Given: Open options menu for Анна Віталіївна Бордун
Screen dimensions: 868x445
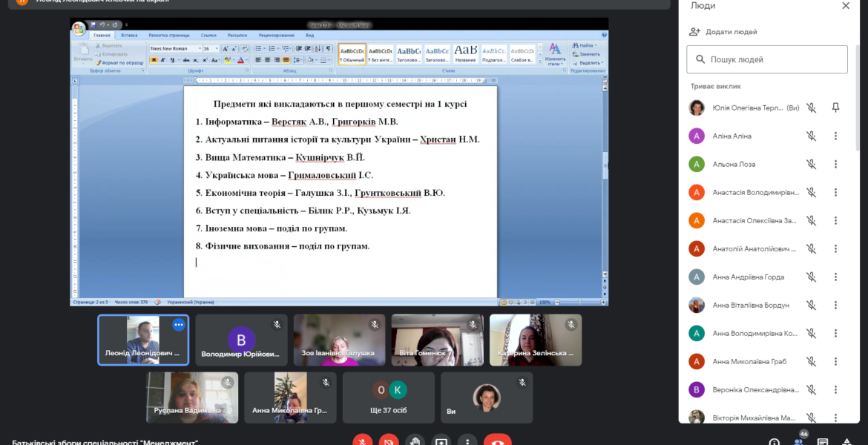Looking at the screenshot, I should [835, 305].
